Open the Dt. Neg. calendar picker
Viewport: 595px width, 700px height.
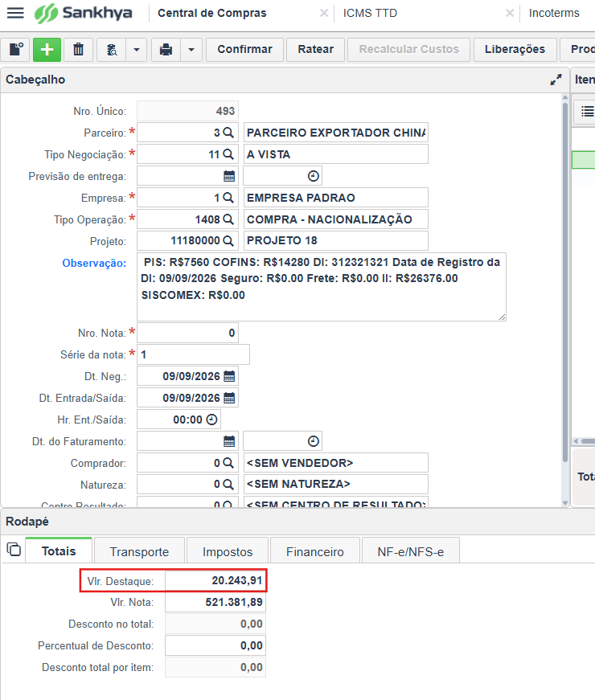point(229,376)
